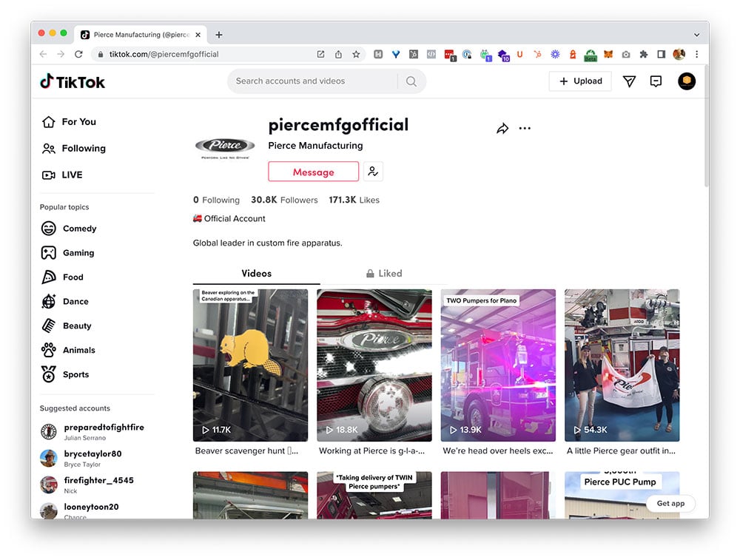Open the LIVE section
Image resolution: width=740 pixels, height=560 pixels.
62,175
